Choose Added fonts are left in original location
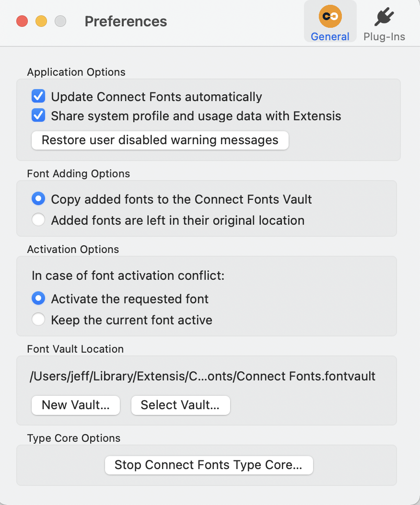The width and height of the screenshot is (420, 505). coord(38,220)
